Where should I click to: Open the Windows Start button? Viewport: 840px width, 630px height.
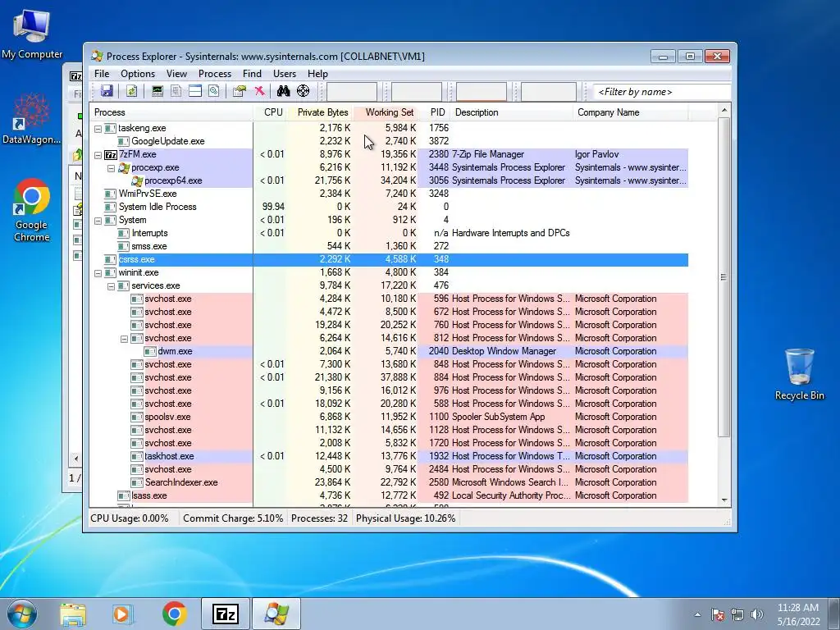coord(21,614)
